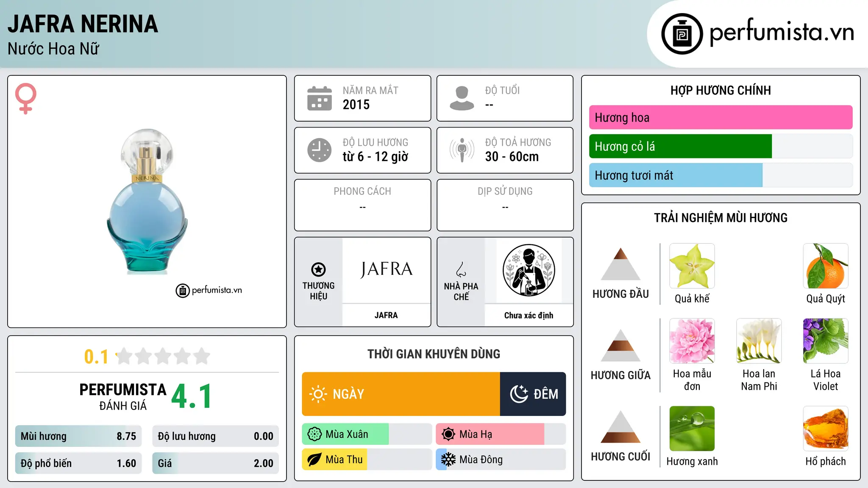Click the star badge Thương hiệu icon
868x488 pixels.
(318, 269)
